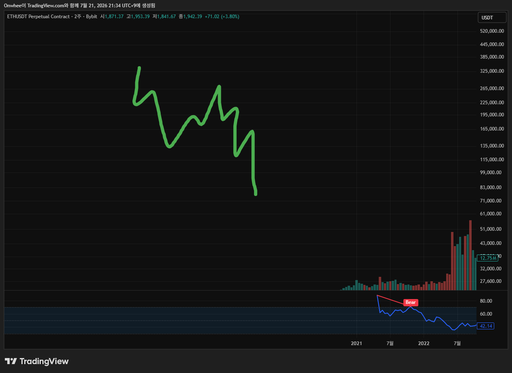Select the red bearish divergence trend line

(390, 300)
